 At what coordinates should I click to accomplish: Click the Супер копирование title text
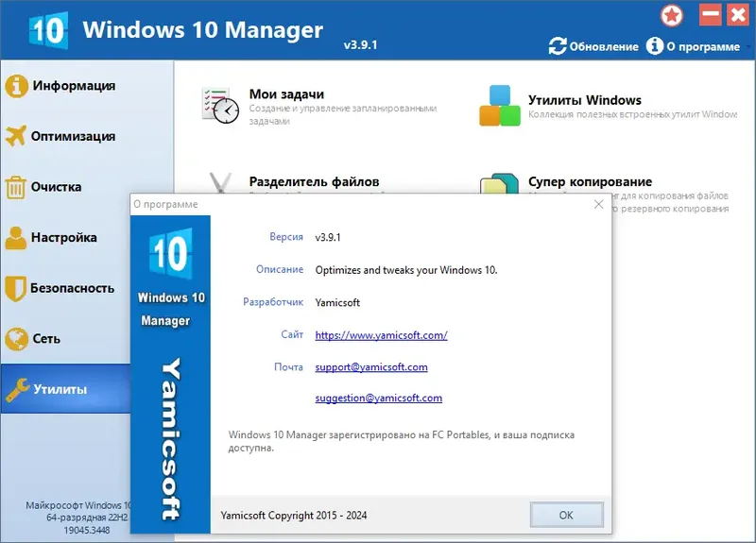click(x=590, y=181)
